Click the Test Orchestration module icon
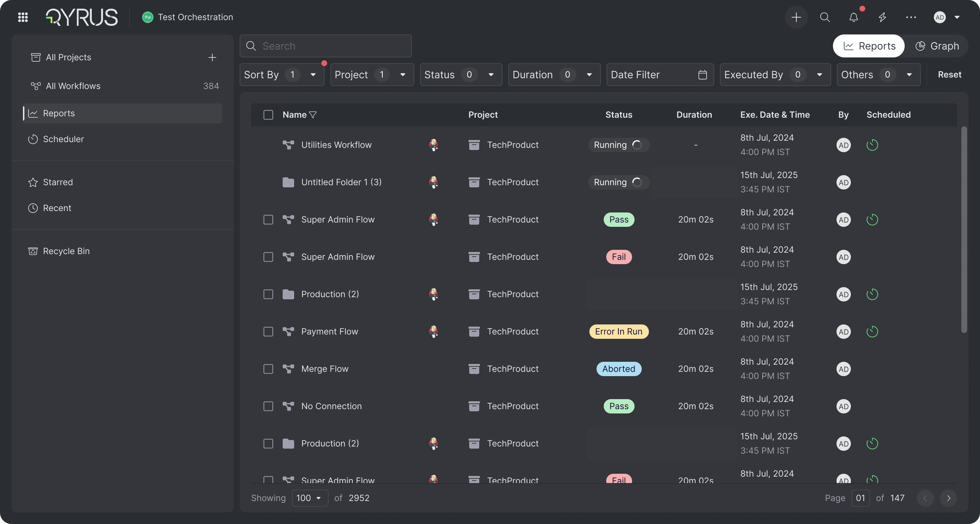980x524 pixels. (x=147, y=17)
